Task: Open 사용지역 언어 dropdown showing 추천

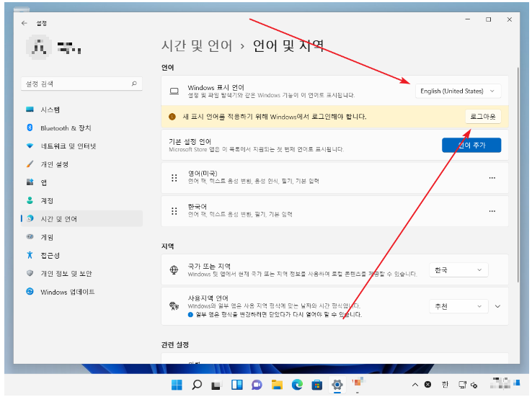Action: click(458, 306)
